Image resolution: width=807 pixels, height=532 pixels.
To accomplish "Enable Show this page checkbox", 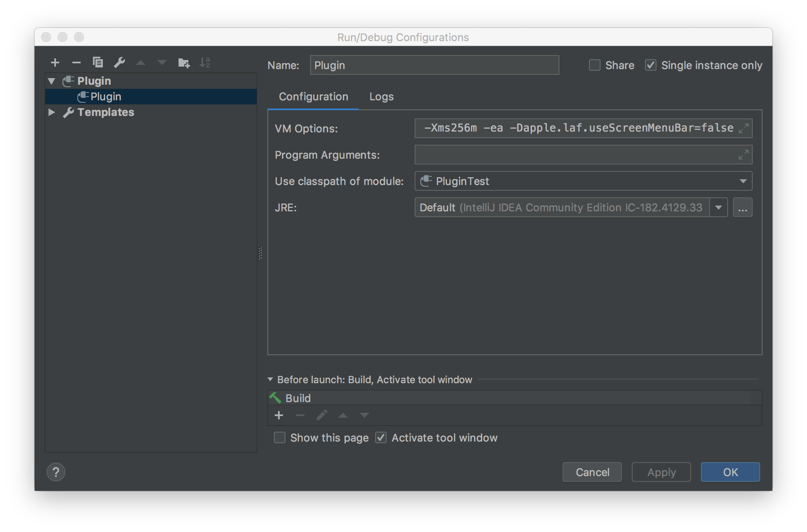I will 280,438.
